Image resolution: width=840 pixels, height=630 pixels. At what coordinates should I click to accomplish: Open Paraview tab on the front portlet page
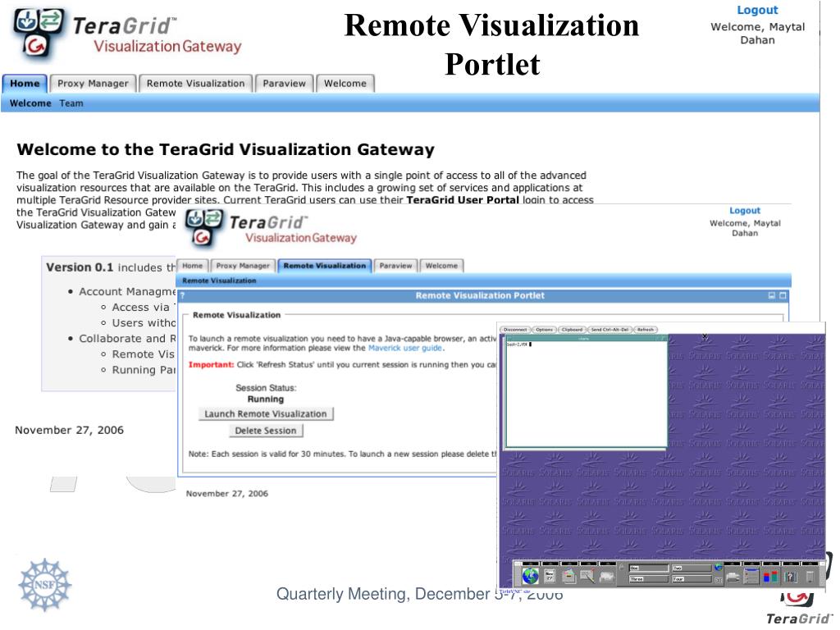396,266
